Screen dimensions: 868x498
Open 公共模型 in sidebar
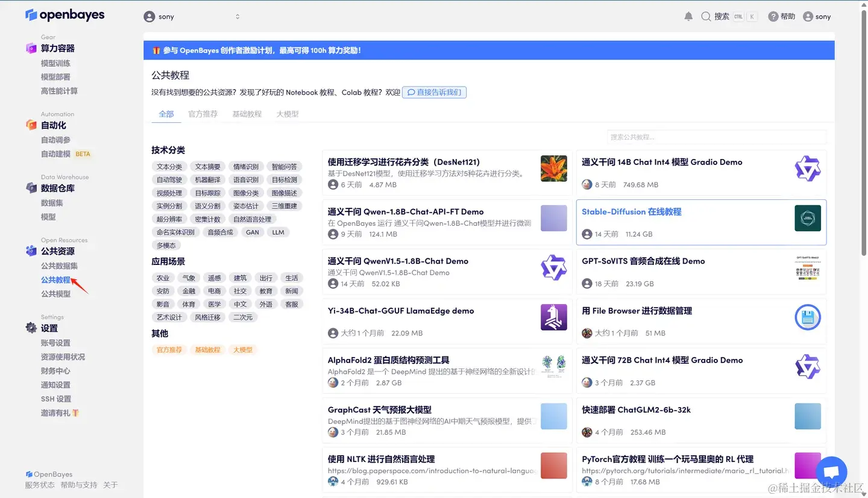pyautogui.click(x=55, y=294)
